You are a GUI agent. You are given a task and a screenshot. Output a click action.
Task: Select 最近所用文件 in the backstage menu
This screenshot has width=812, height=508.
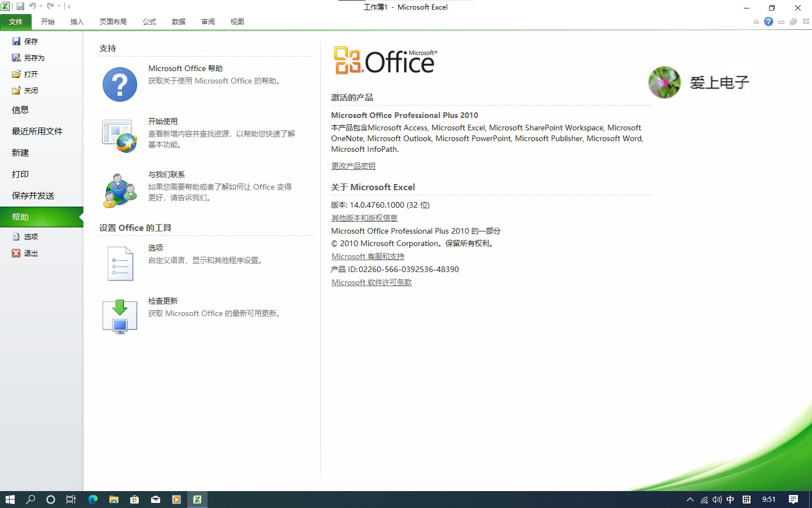(42, 132)
